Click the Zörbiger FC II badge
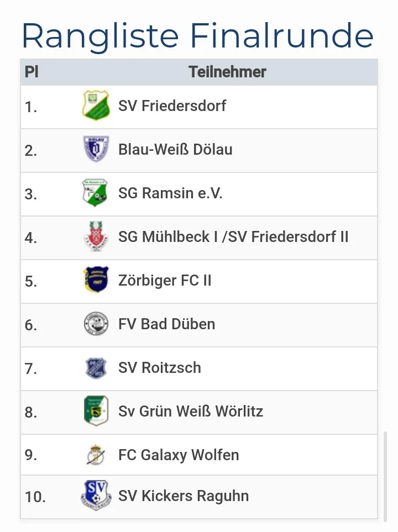 96,280
